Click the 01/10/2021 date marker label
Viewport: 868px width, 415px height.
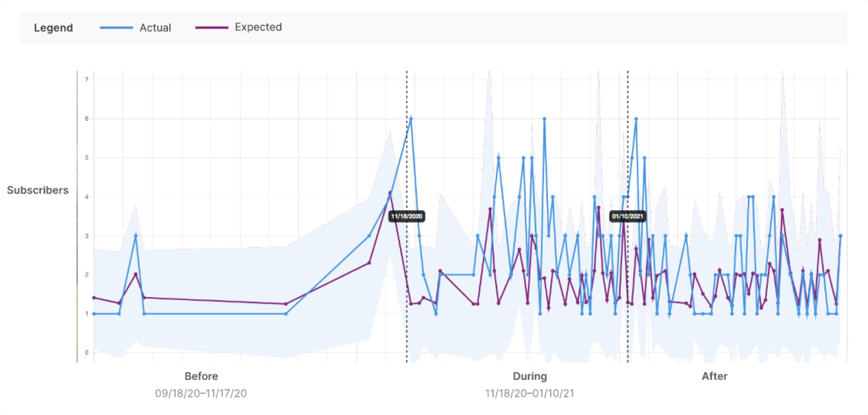(628, 216)
